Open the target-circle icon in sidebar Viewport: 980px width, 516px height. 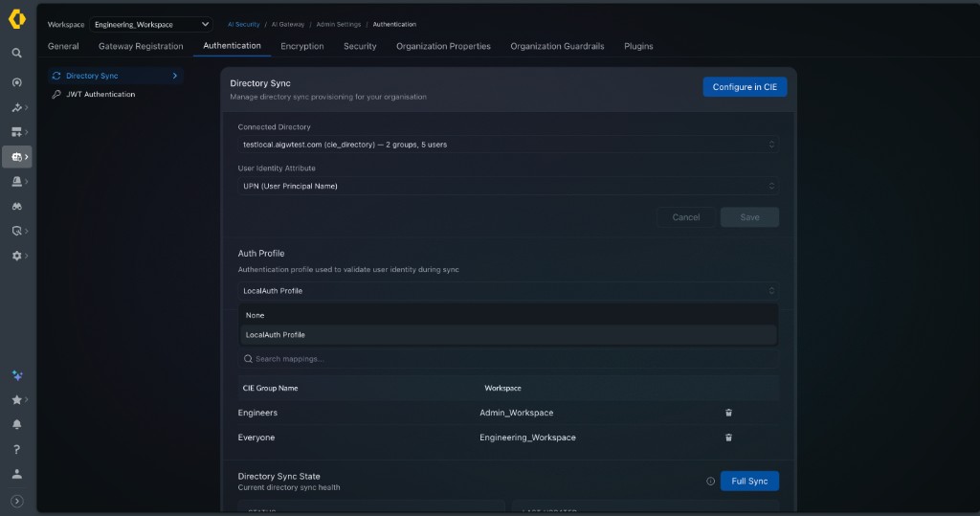coord(17,82)
